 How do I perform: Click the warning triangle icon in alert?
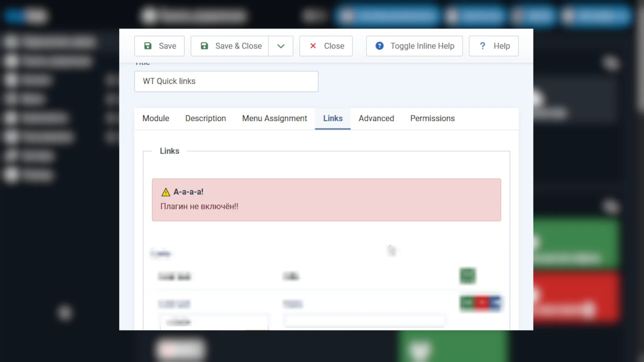coord(166,192)
